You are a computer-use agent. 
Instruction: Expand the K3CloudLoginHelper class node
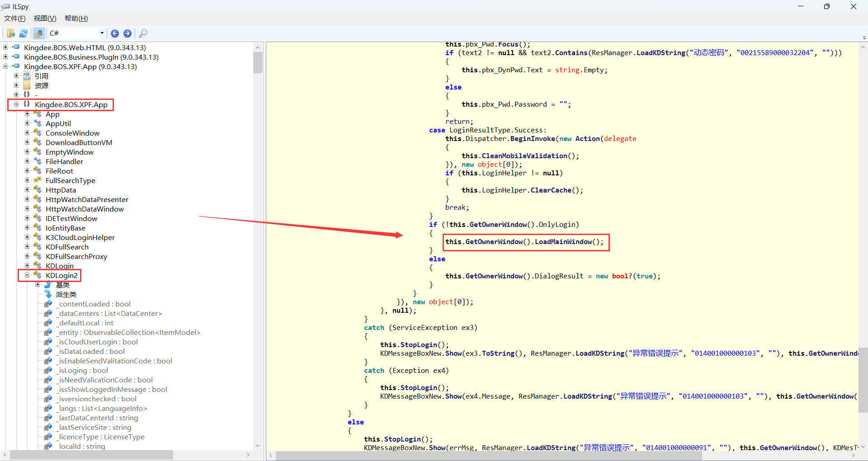click(27, 237)
